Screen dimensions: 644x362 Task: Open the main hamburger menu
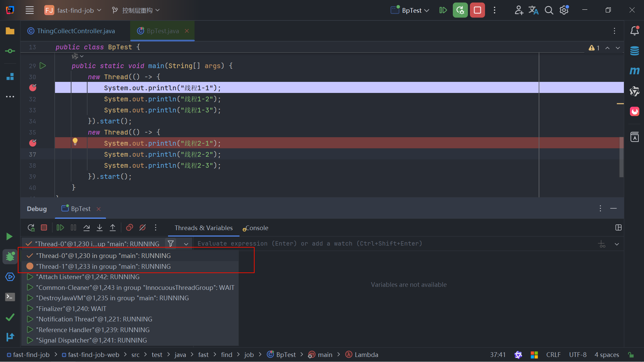30,10
